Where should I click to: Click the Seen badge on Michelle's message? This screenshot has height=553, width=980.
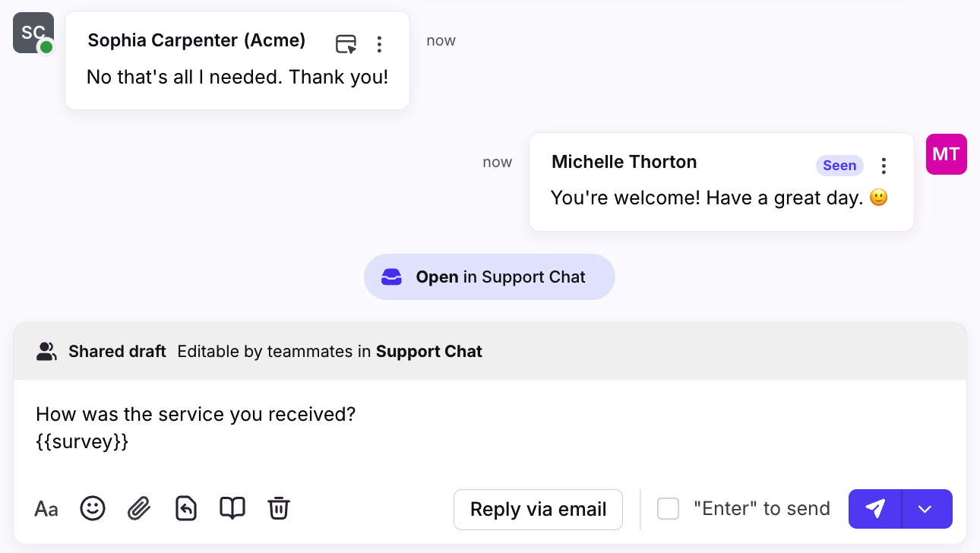coord(839,166)
